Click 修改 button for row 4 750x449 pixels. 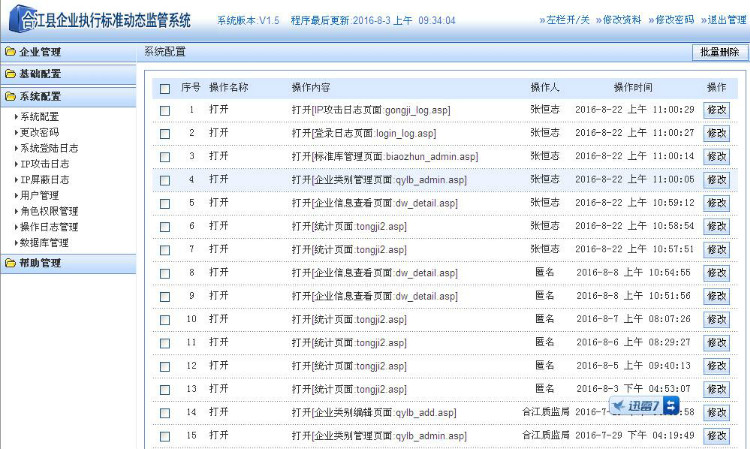tap(717, 180)
